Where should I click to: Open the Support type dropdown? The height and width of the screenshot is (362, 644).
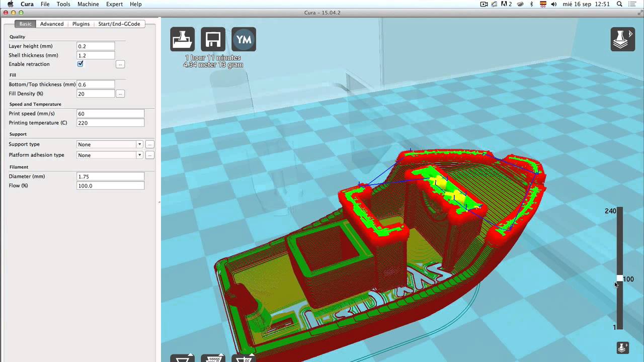pos(110,144)
